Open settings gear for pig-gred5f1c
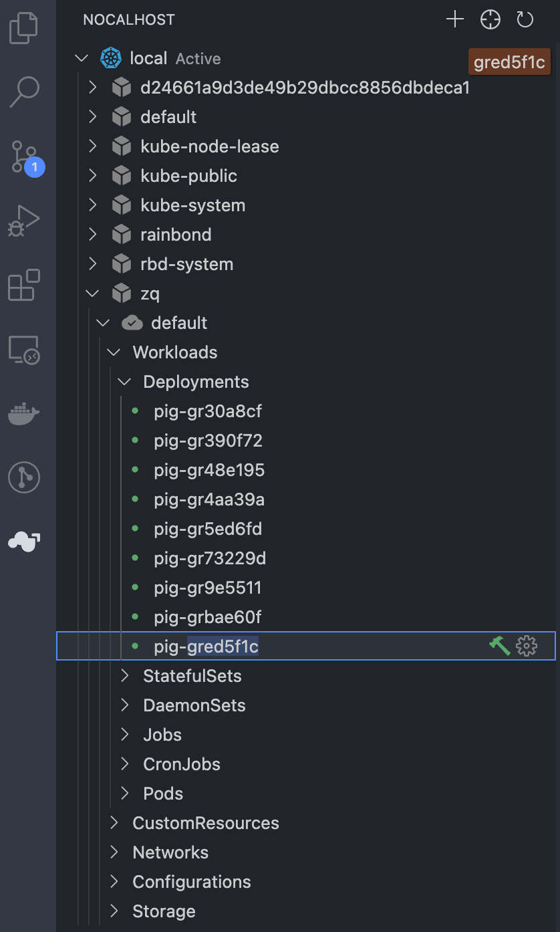Screen dimensions: 560x932 click(527, 646)
